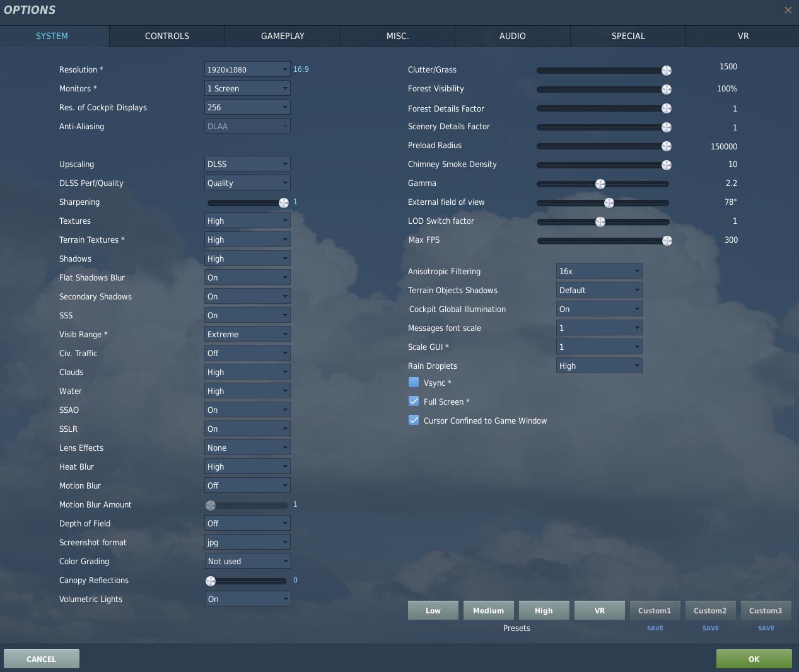Change the DLSS Perf/Quality dropdown

click(x=247, y=183)
